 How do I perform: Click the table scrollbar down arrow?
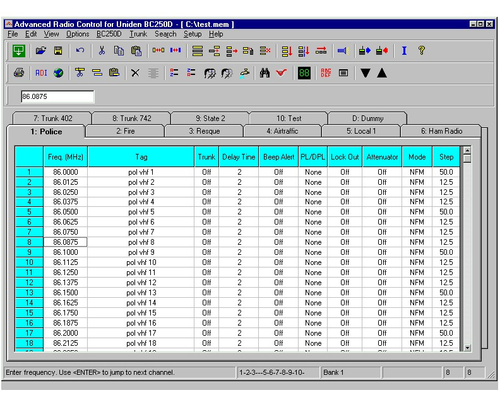[467, 348]
